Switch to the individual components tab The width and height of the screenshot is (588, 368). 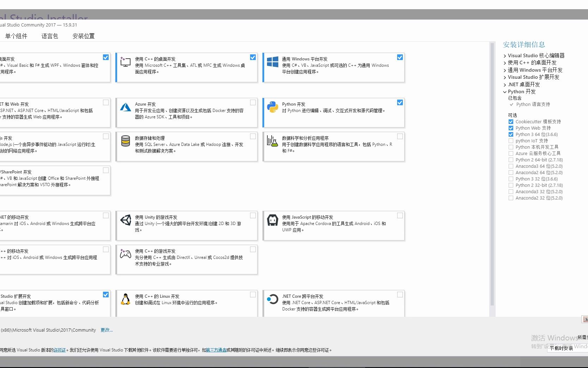(x=16, y=36)
